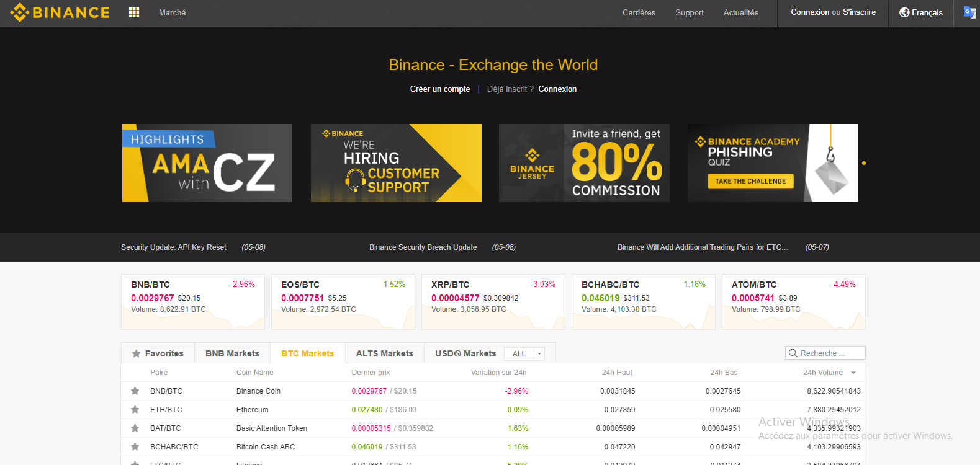Click the globe icon beside Français

coord(904,12)
